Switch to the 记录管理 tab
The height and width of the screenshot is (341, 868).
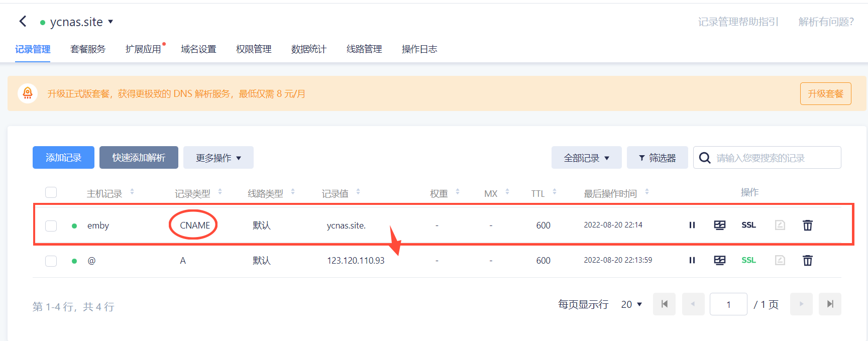pos(33,49)
